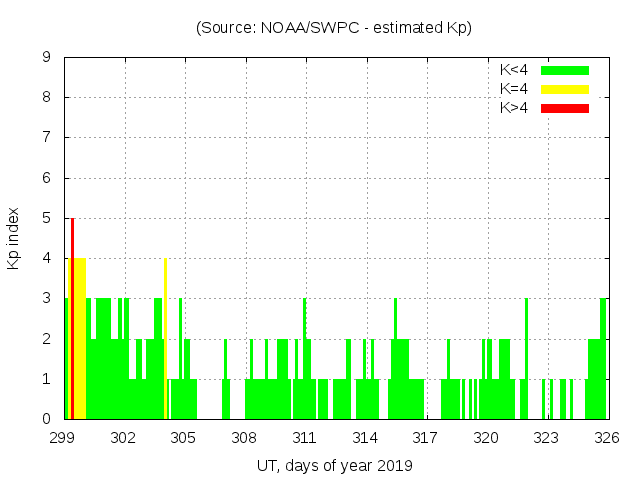The image size is (640, 480).
Task: Click the y-axis tick label 0
Action: [46, 420]
